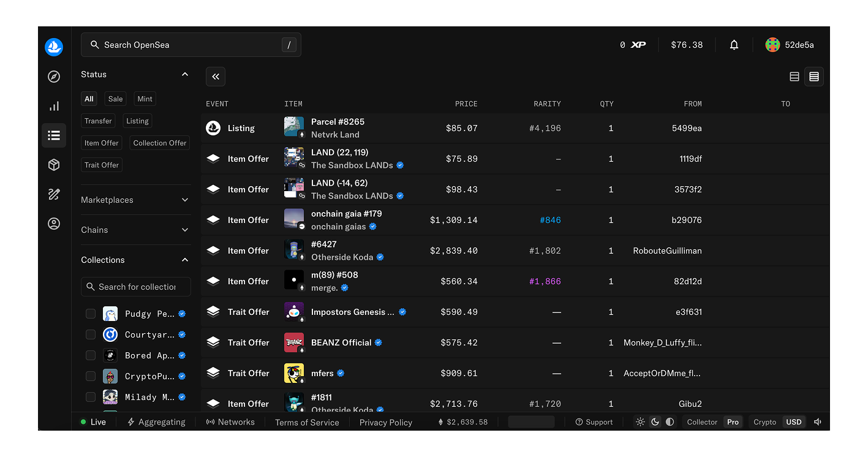Open the Privacy Policy link
This screenshot has width=868, height=457.
click(386, 422)
